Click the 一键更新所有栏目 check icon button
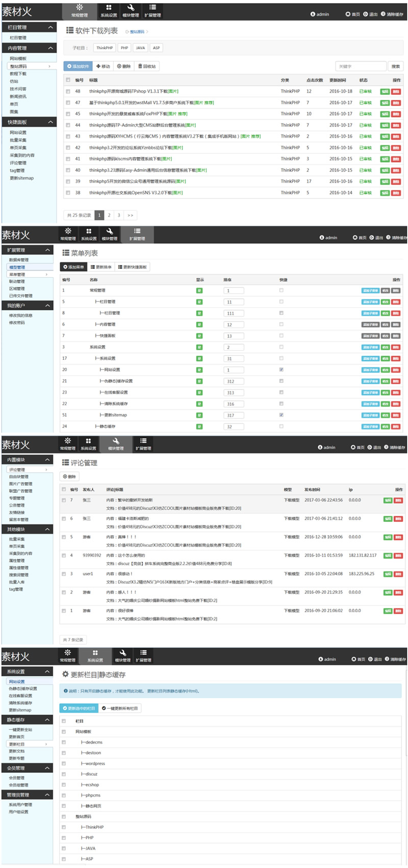Screen dimensions: 408x868 119,708
